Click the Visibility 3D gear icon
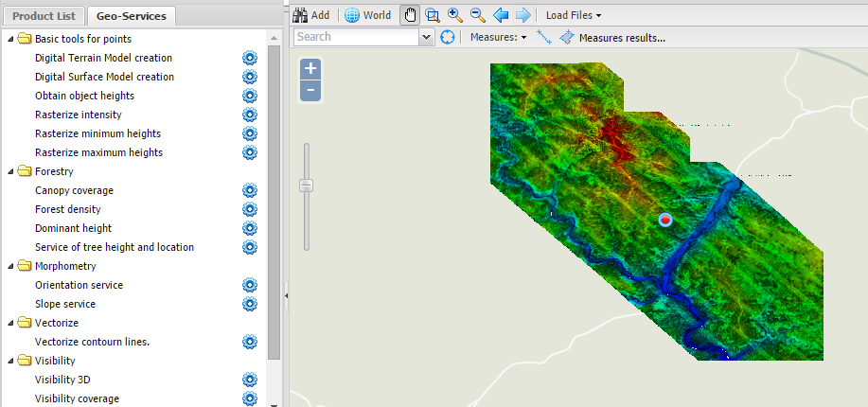This screenshot has height=407, width=868. click(250, 380)
